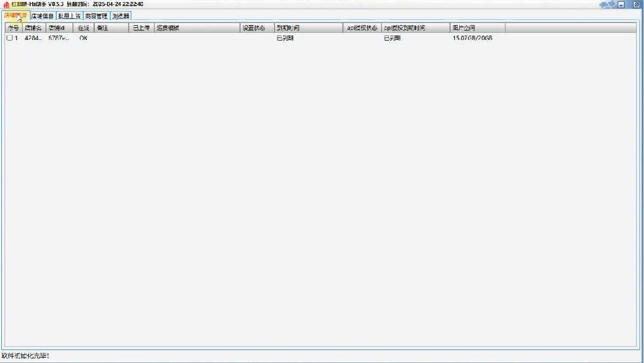Click the 店铺id column header

point(59,28)
